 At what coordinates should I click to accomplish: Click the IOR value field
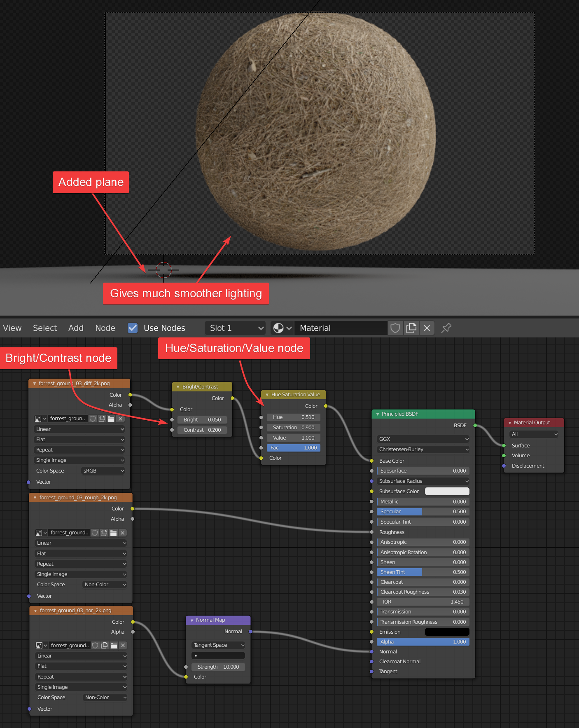pos(423,602)
